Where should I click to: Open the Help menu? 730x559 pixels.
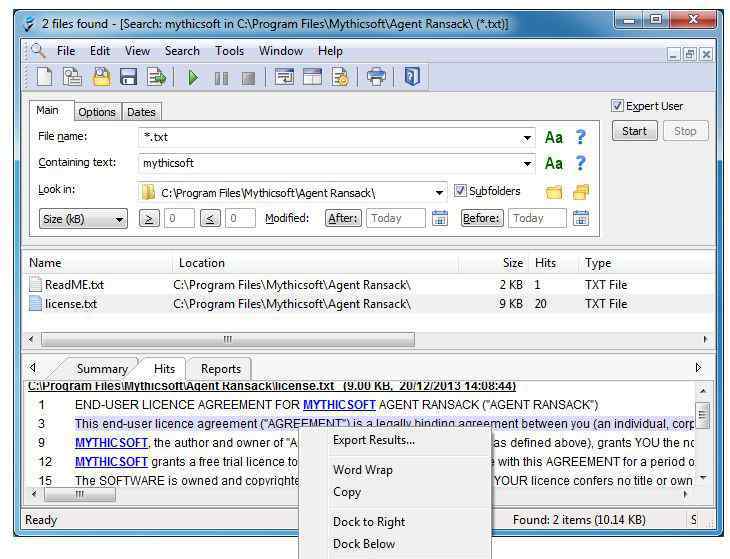click(330, 51)
